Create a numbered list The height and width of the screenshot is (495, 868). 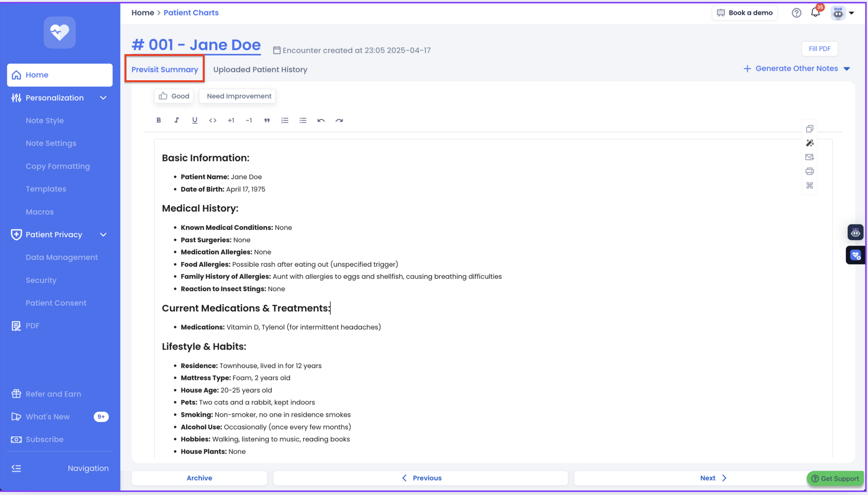[x=285, y=120]
